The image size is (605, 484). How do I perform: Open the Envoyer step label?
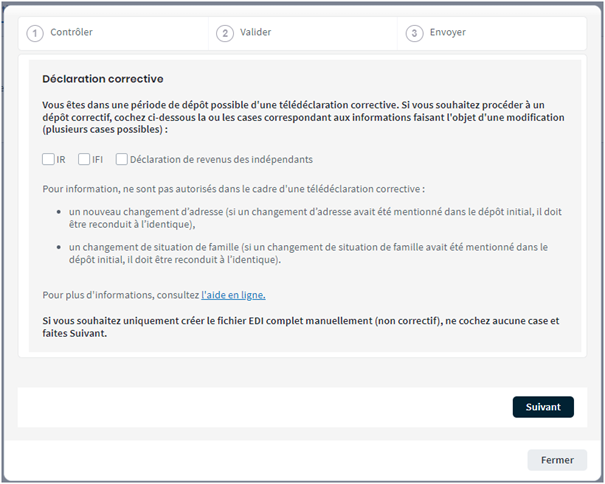[x=447, y=32]
